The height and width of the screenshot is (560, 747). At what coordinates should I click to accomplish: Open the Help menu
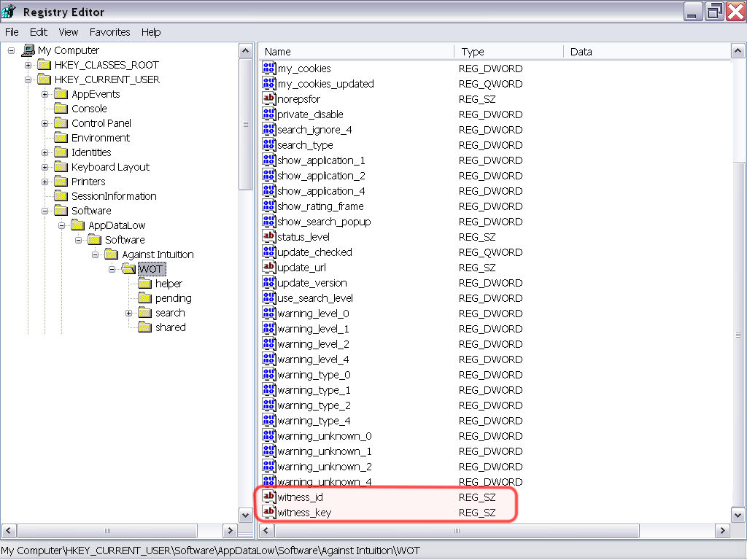(151, 32)
